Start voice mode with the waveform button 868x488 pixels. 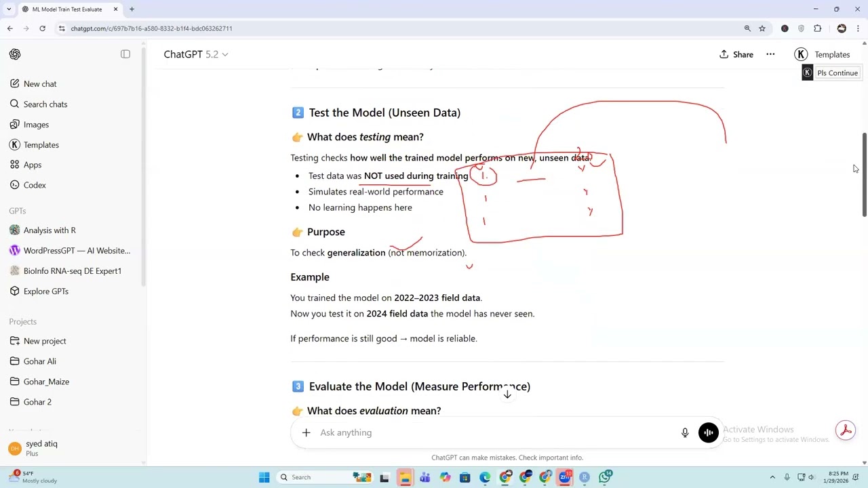[708, 432]
